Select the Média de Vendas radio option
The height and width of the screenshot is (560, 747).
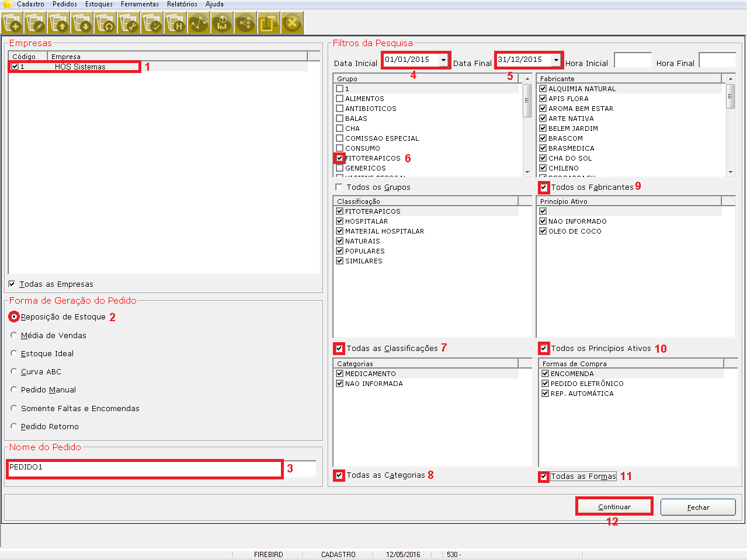14,335
